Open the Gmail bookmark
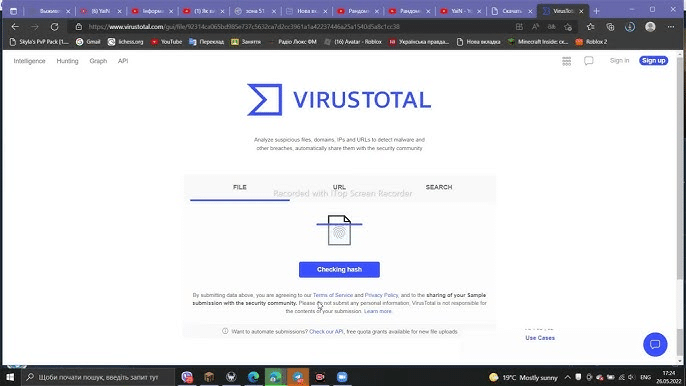The image size is (686, 386). (88, 42)
